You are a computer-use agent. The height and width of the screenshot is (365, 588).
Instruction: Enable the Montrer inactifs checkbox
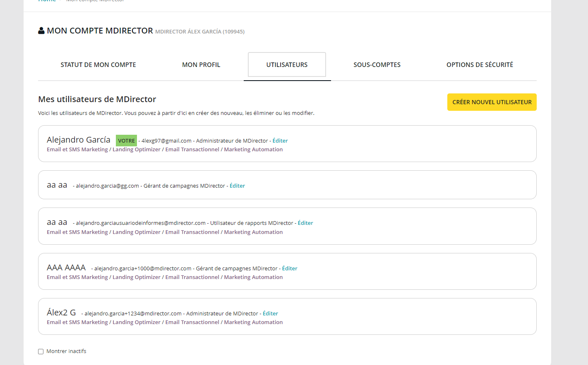point(41,352)
